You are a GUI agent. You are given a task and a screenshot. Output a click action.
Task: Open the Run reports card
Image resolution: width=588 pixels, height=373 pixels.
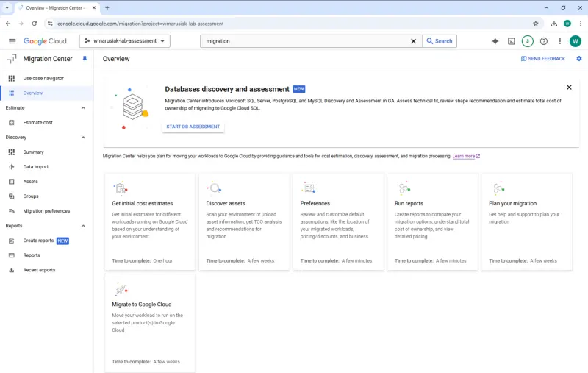(432, 221)
